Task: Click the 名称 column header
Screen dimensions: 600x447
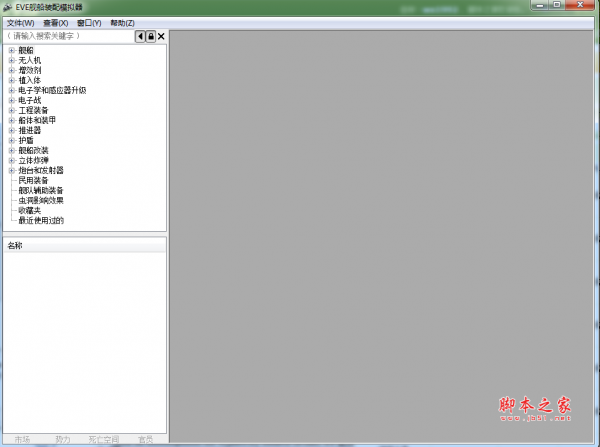Action: coord(85,246)
